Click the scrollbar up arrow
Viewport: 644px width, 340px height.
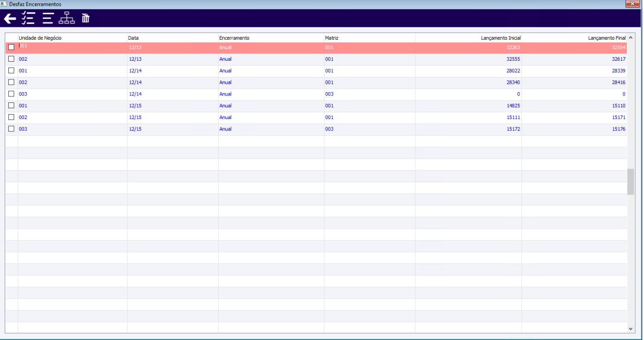point(631,37)
